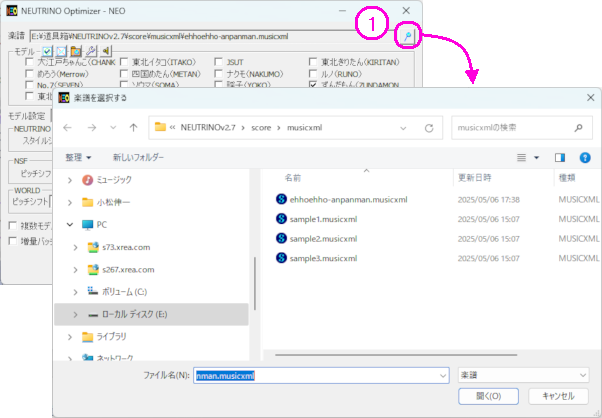Toggle the preview pane icon

[560, 157]
